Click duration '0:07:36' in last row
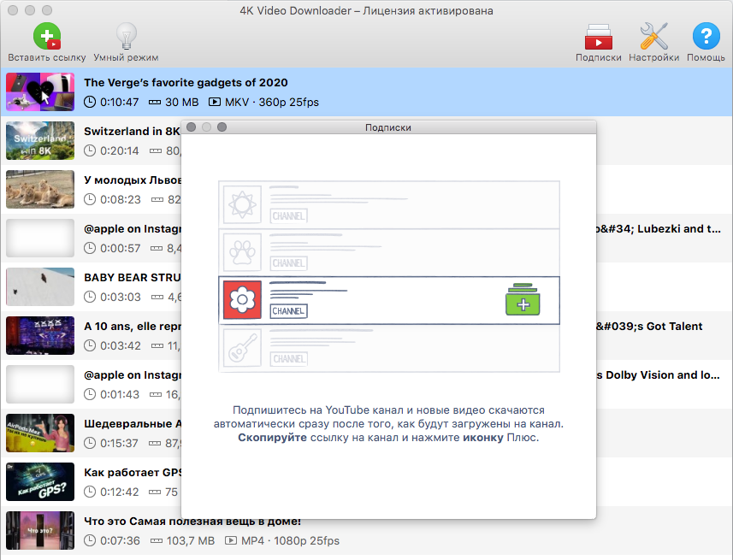This screenshot has width=733, height=560. pos(120,541)
